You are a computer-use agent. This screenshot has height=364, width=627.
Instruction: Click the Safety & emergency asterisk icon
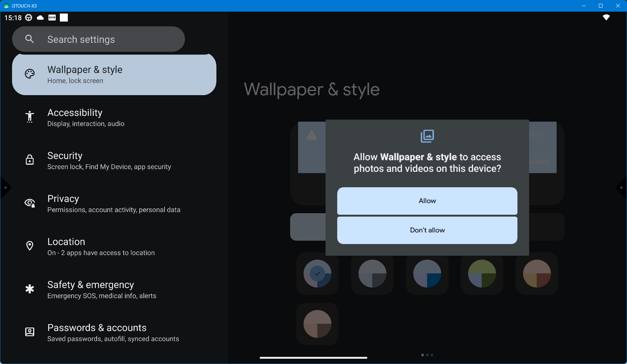[x=30, y=289]
